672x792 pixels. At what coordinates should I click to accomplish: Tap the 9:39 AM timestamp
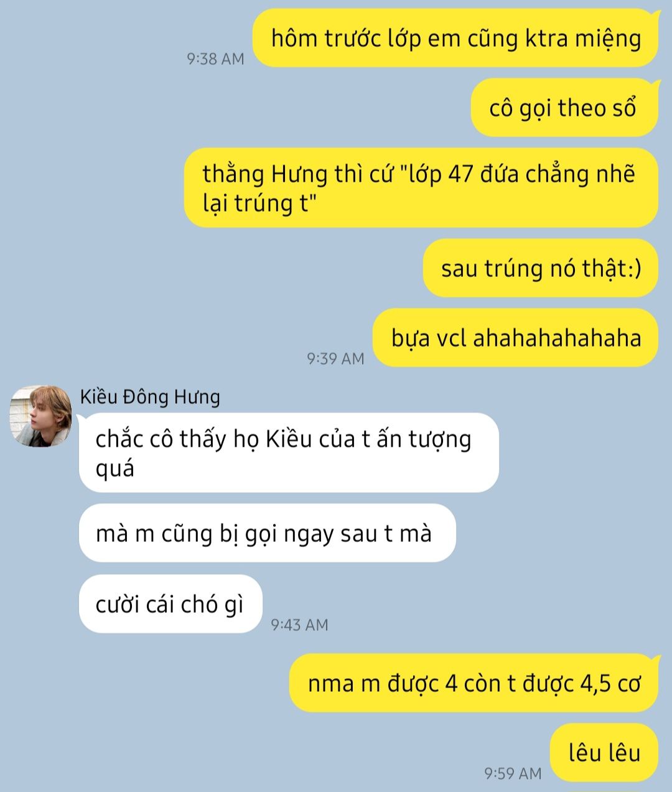(335, 358)
